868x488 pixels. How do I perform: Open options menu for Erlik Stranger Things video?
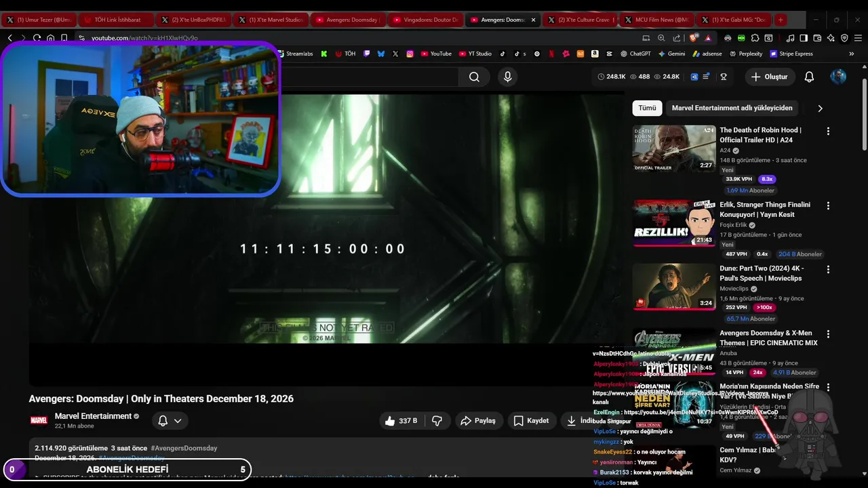click(828, 205)
